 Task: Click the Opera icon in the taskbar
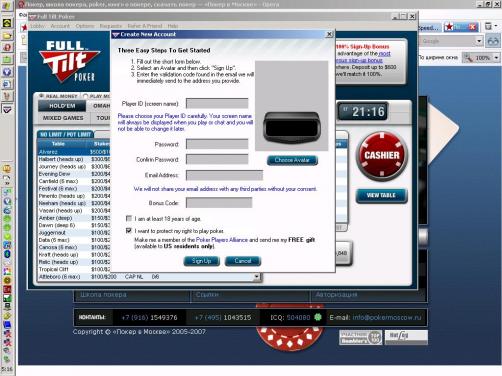7,47
